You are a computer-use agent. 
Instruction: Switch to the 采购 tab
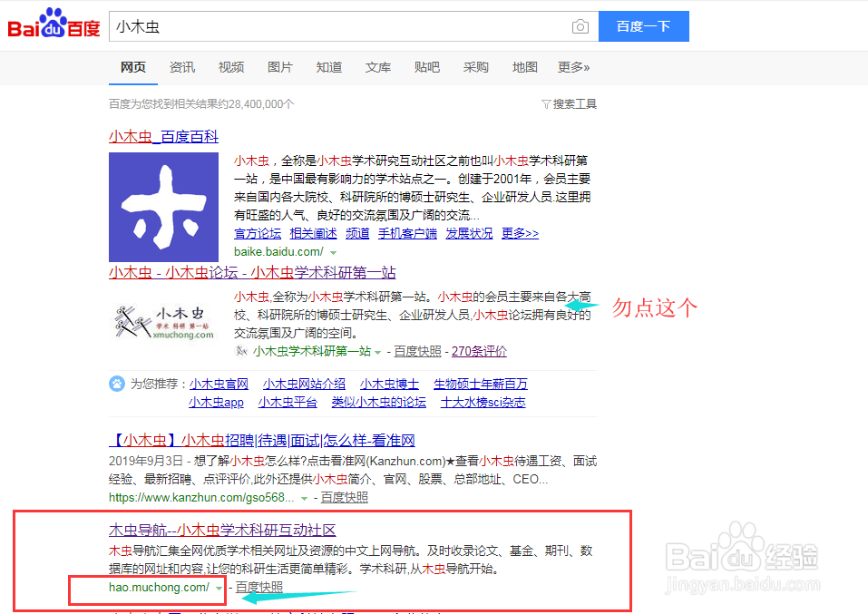476,67
